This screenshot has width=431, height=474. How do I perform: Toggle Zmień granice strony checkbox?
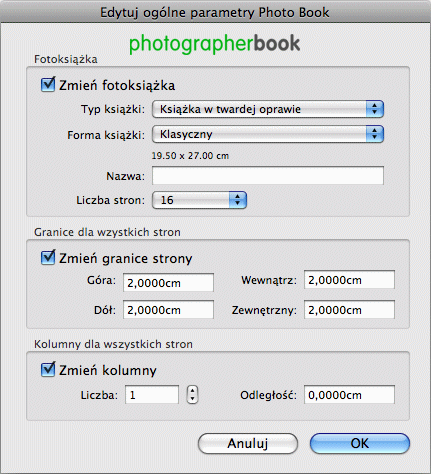coord(48,257)
